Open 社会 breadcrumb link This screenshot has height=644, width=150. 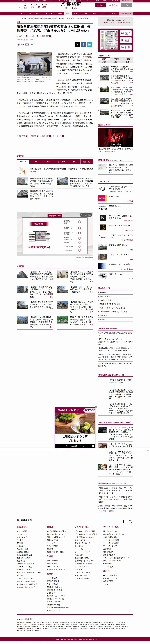click(25, 18)
